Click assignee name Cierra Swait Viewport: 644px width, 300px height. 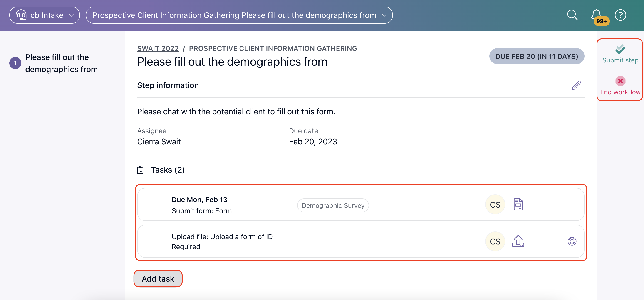[x=159, y=142]
